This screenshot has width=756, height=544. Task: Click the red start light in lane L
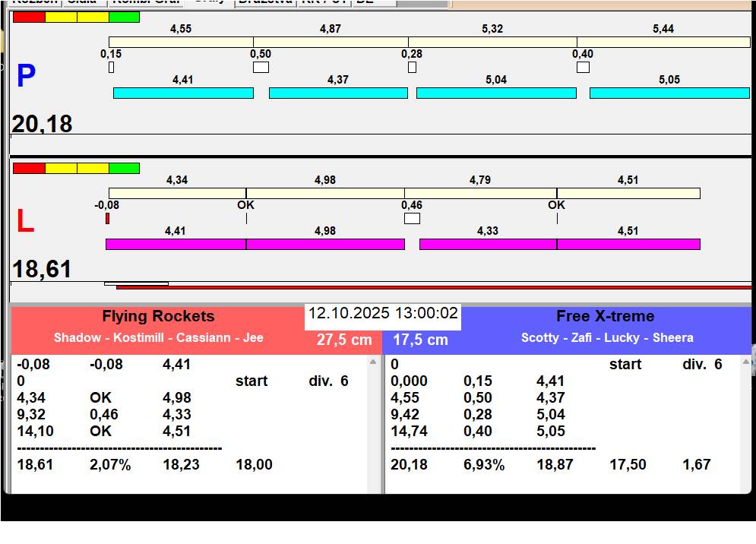click(x=29, y=169)
